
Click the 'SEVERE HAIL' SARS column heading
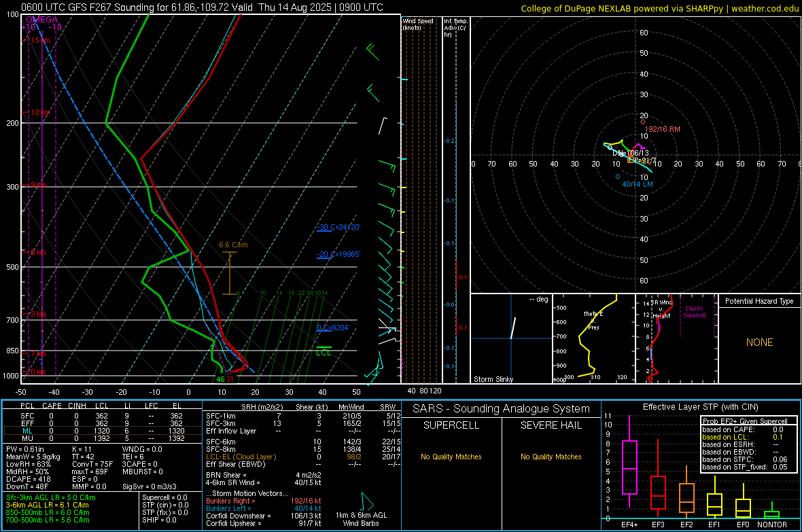[551, 425]
